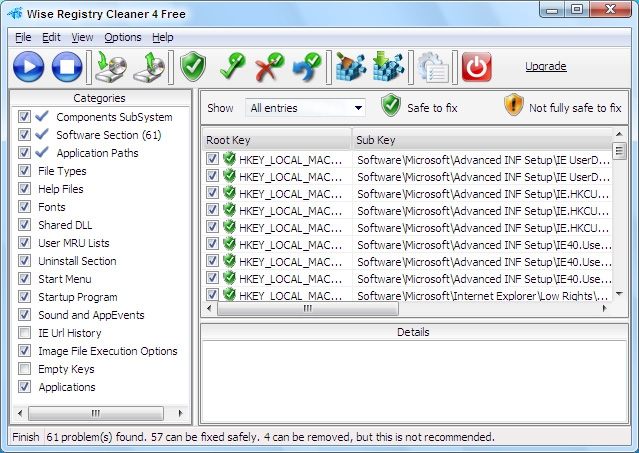Click the categories scroll left arrow
639x453 pixels.
pyautogui.click(x=20, y=413)
